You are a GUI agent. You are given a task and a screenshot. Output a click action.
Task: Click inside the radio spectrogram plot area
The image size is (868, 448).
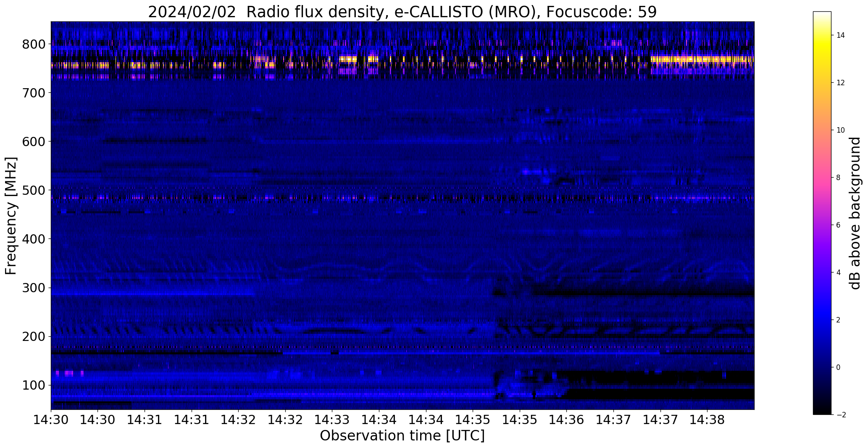(x=402, y=215)
